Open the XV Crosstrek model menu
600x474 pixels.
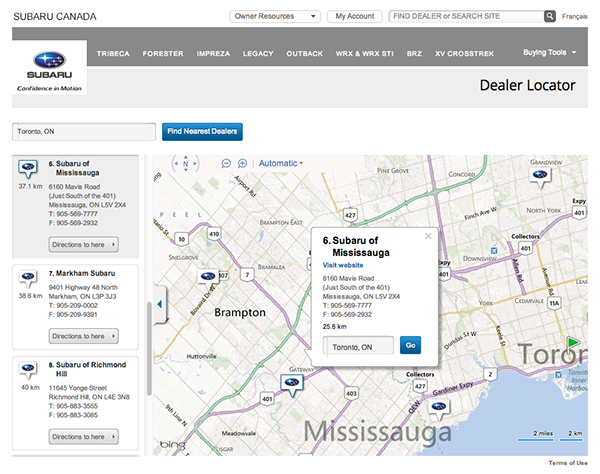pos(465,54)
